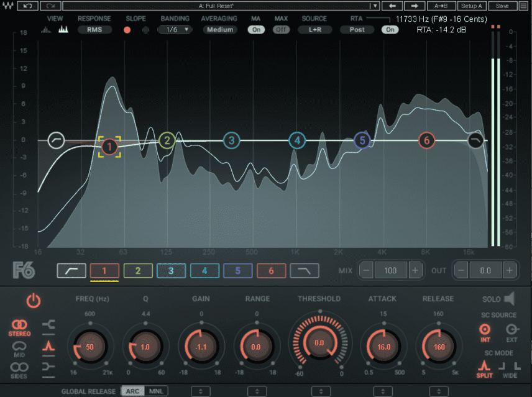The height and width of the screenshot is (397, 532).
Task: Click the Setup A button
Action: [471, 6]
